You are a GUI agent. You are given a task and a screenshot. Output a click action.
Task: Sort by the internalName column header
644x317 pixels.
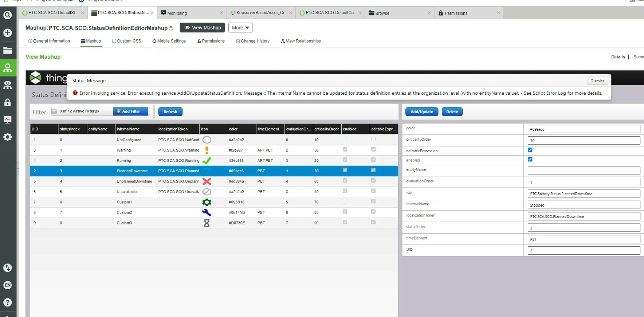tap(136, 129)
